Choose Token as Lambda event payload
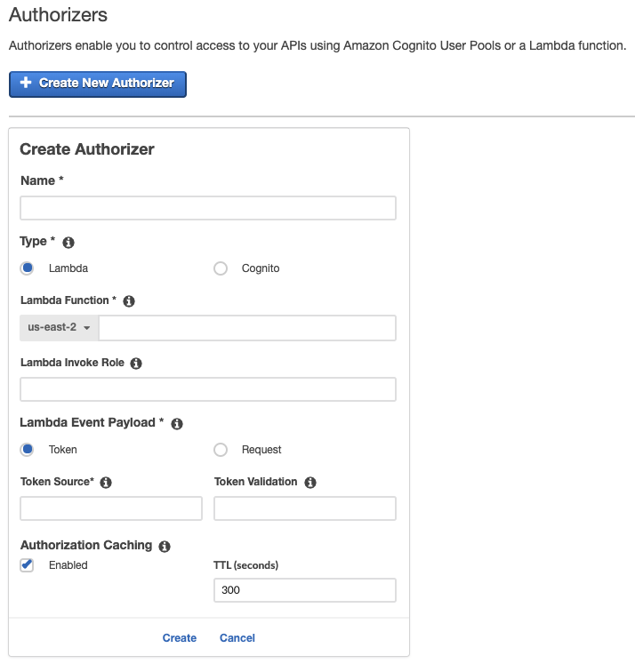Screen dimensions: 635x672 click(28, 450)
